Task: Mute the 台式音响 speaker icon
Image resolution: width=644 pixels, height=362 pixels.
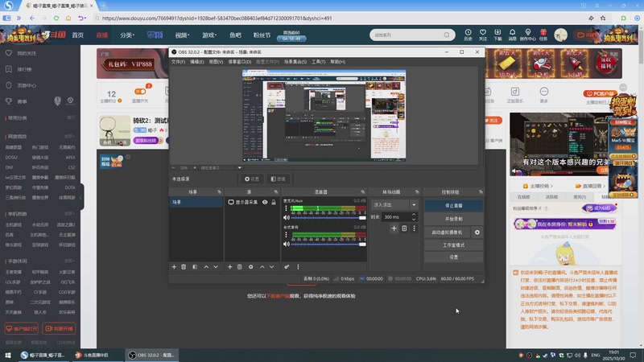Action: point(287,245)
